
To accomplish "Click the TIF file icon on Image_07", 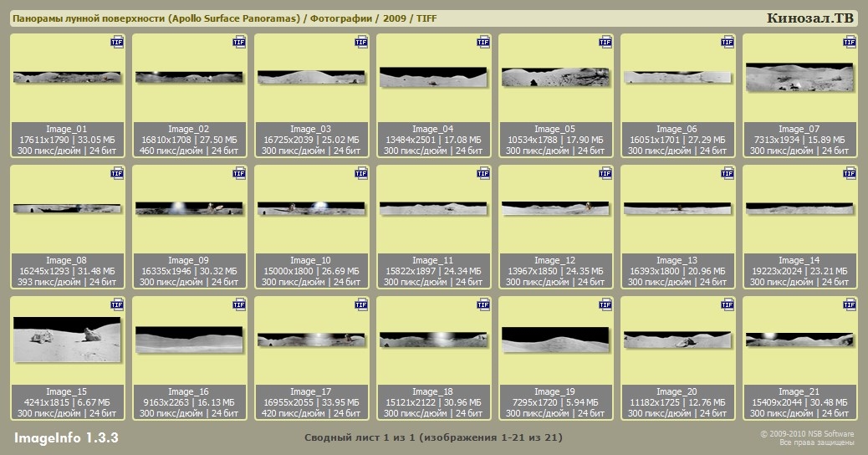I will click(x=849, y=42).
